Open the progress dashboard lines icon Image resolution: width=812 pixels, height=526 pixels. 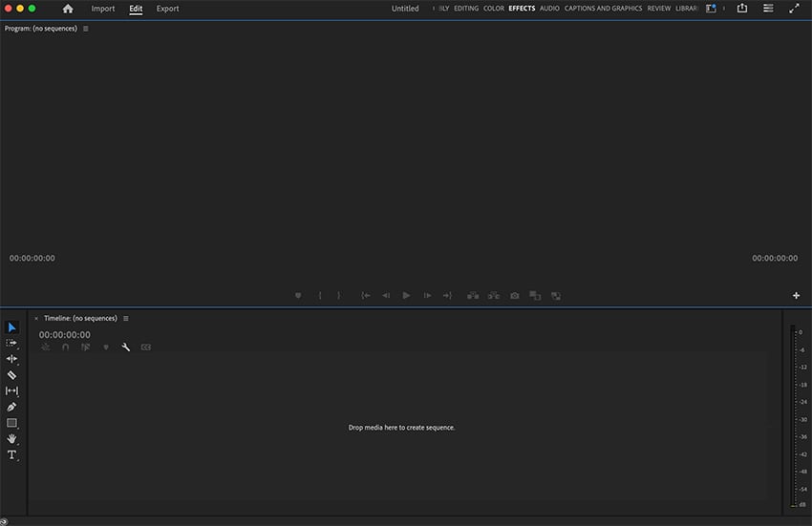768,9
